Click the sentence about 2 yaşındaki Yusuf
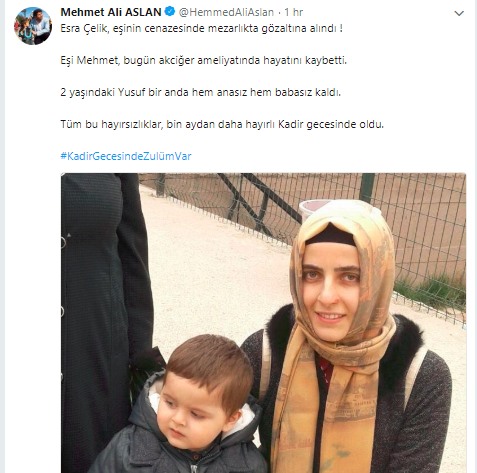Viewport: 477px width, 473px height. 201,92
